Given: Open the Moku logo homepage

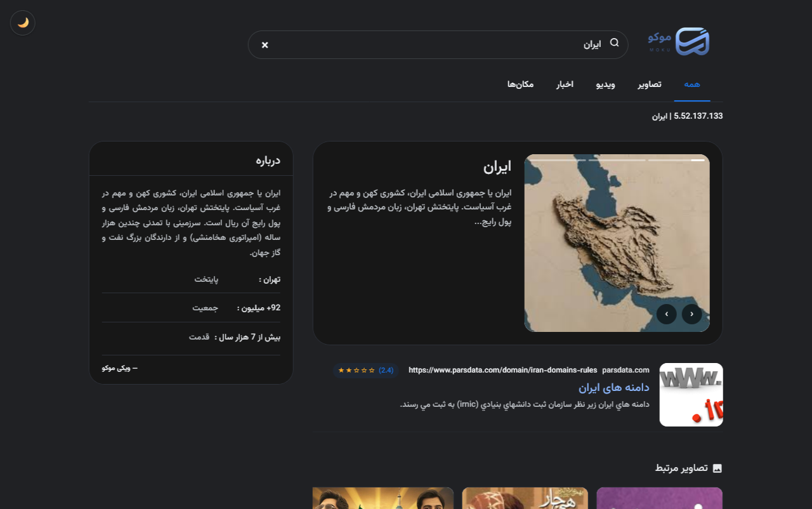Looking at the screenshot, I should pos(679,41).
